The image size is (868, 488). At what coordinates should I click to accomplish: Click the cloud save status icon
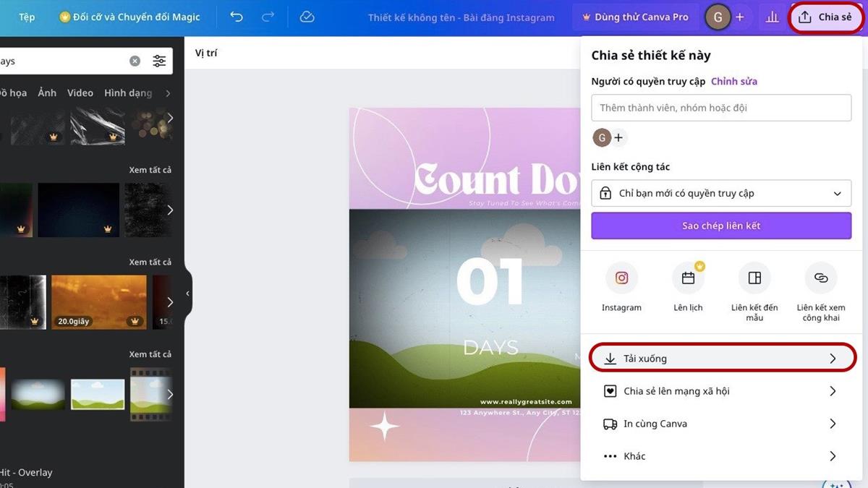(307, 17)
